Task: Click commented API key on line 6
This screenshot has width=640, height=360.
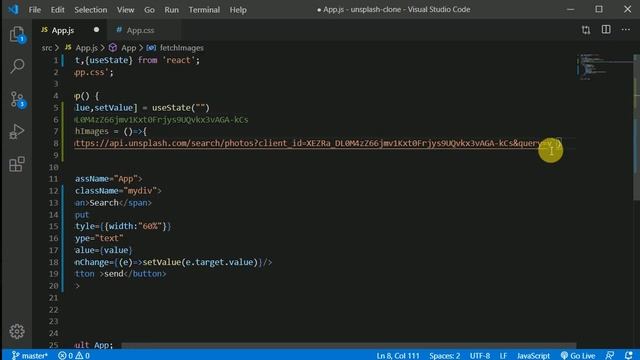Action: point(161,120)
